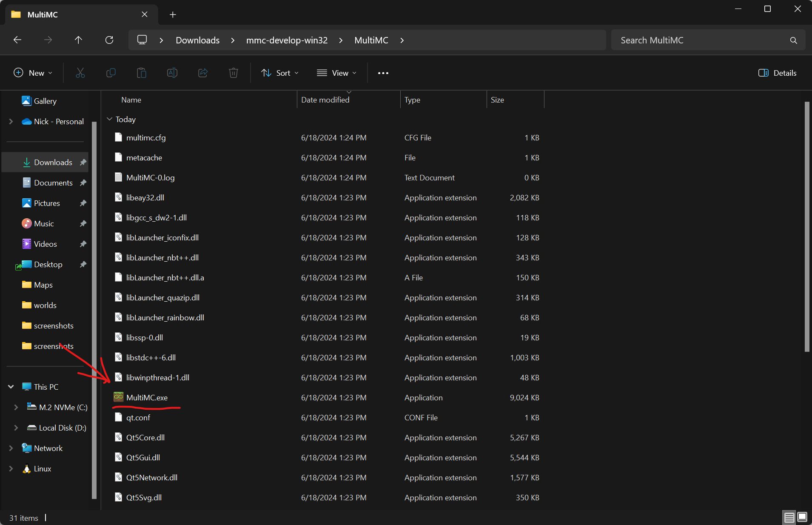The height and width of the screenshot is (525, 812).
Task: Go back with the left arrow
Action: tap(17, 40)
